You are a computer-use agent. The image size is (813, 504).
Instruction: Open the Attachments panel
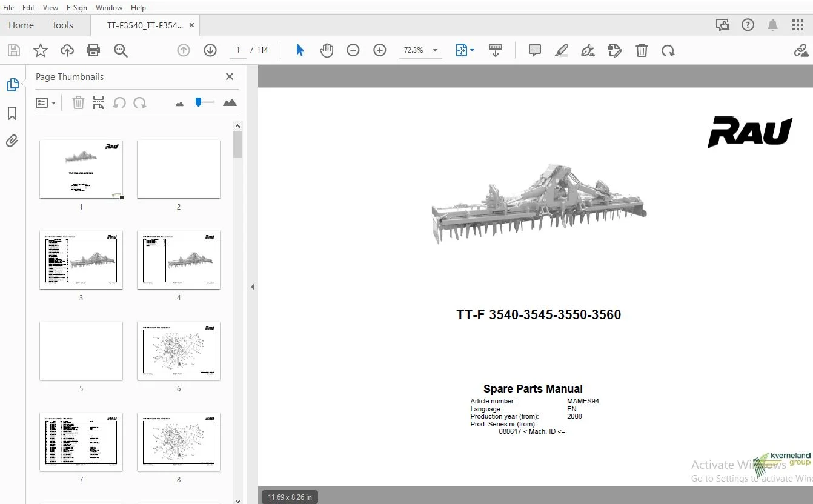(x=12, y=141)
